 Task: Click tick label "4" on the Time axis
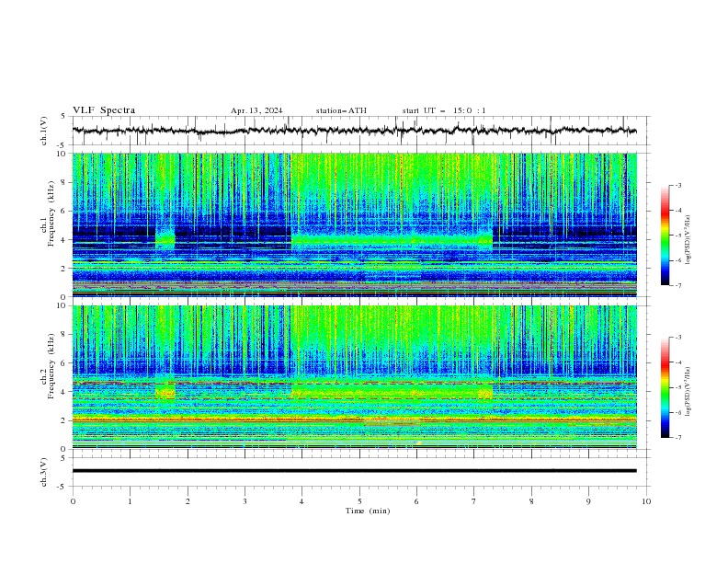(x=301, y=501)
